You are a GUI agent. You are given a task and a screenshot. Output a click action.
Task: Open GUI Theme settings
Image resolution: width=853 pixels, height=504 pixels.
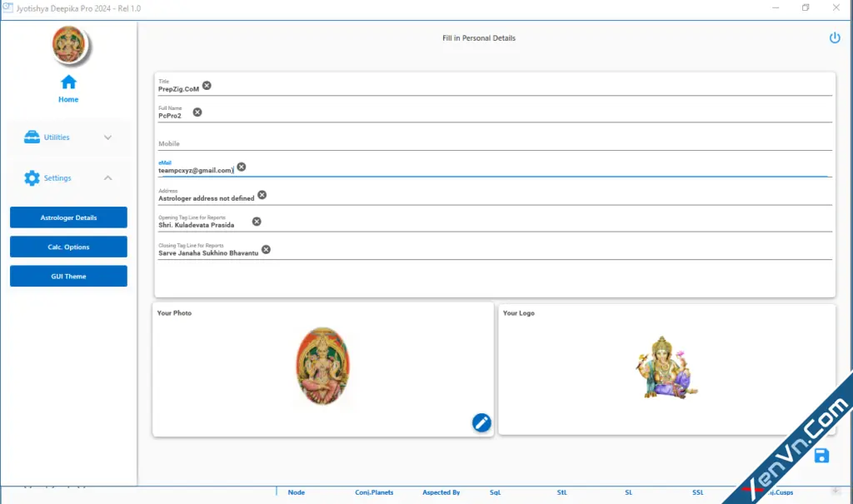(68, 277)
